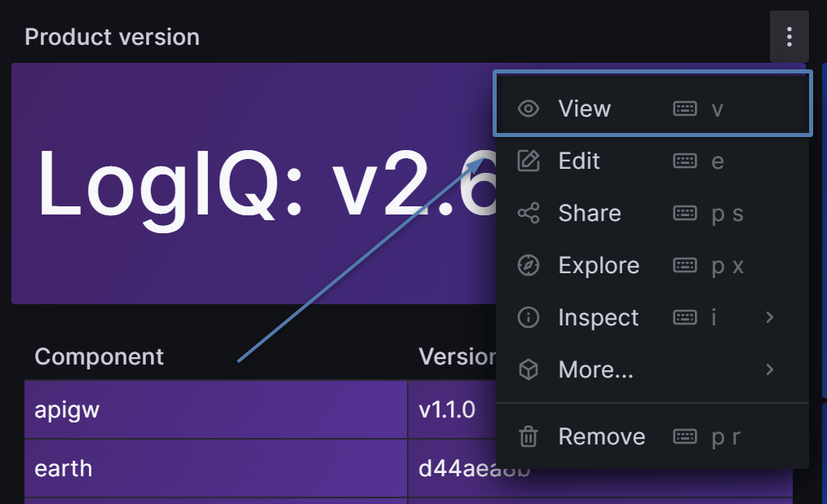Select View from the panel menu
827x504 pixels.
(584, 108)
